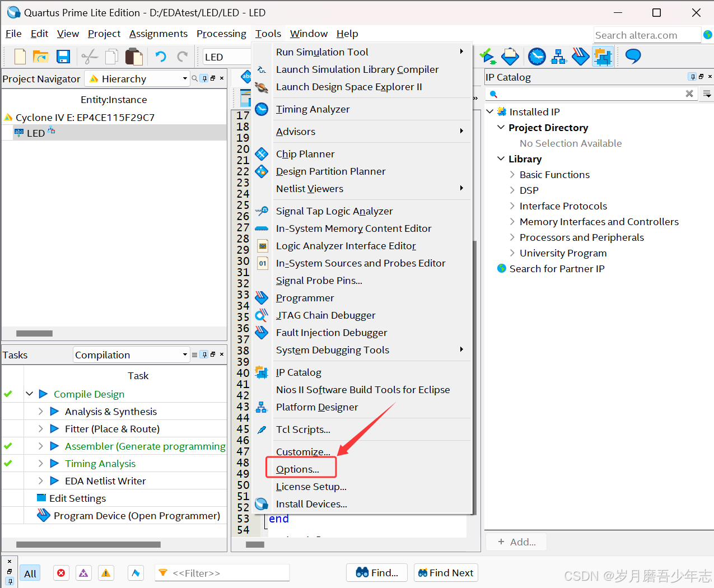Click the Save floppy disk icon
This screenshot has width=714, height=588.
pyautogui.click(x=63, y=57)
